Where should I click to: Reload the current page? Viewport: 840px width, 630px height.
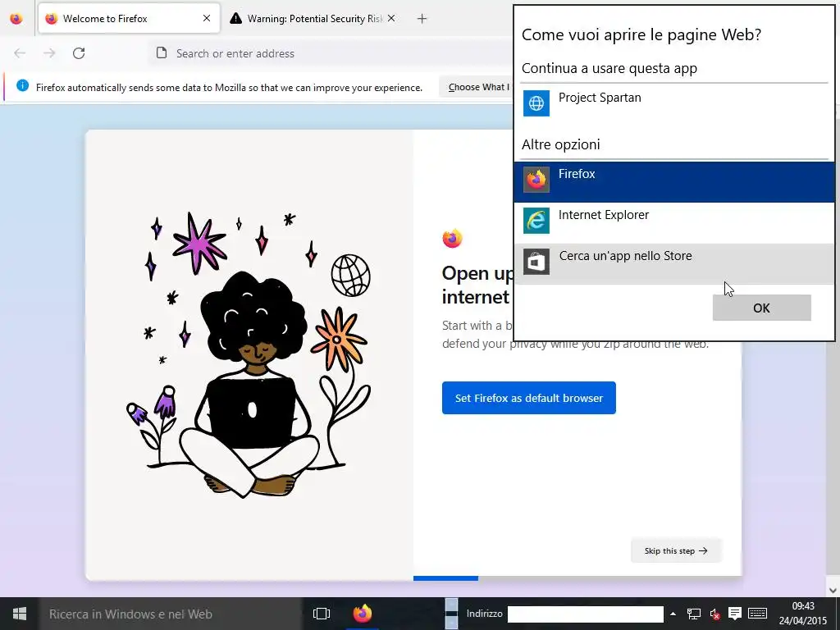(79, 53)
